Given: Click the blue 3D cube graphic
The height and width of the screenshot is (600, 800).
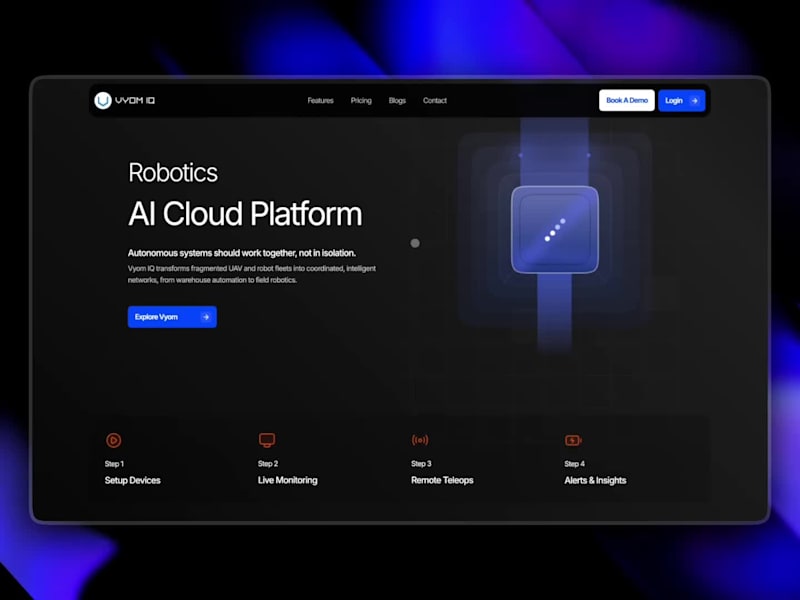Looking at the screenshot, I should (554, 230).
